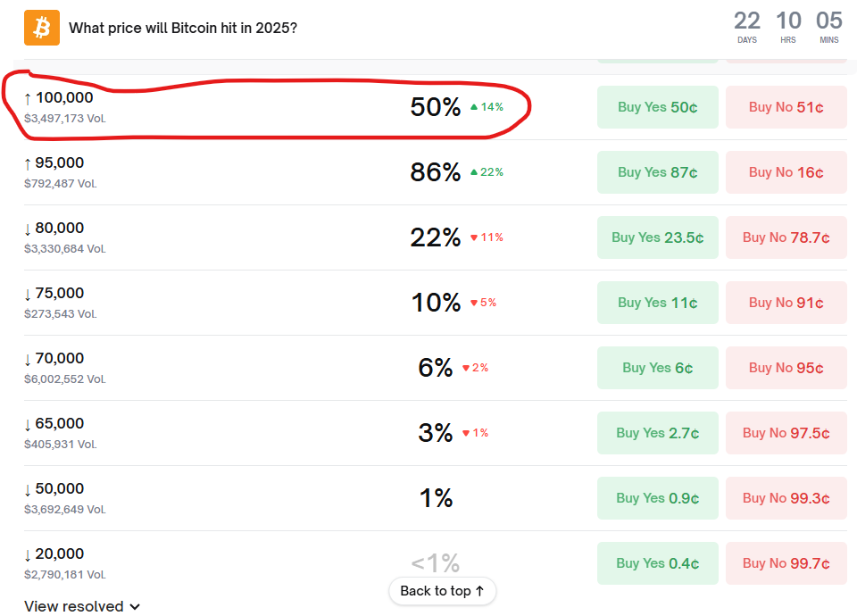Buy Yes at 11¢ for 75,000
The height and width of the screenshot is (616, 857).
[657, 303]
